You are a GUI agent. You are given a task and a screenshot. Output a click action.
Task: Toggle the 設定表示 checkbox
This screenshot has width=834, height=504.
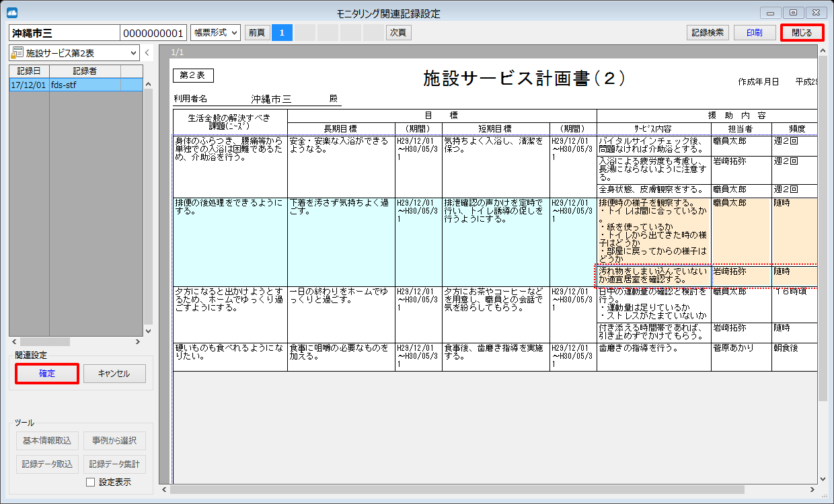pyautogui.click(x=91, y=482)
